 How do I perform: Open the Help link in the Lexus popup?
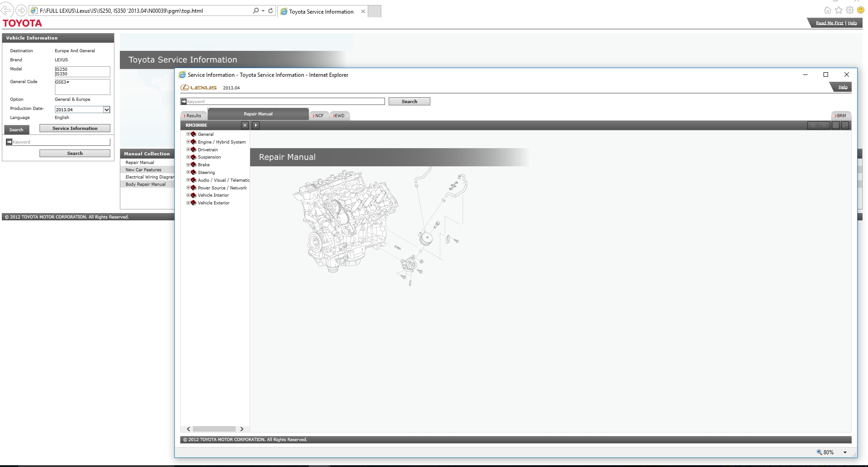click(x=843, y=87)
